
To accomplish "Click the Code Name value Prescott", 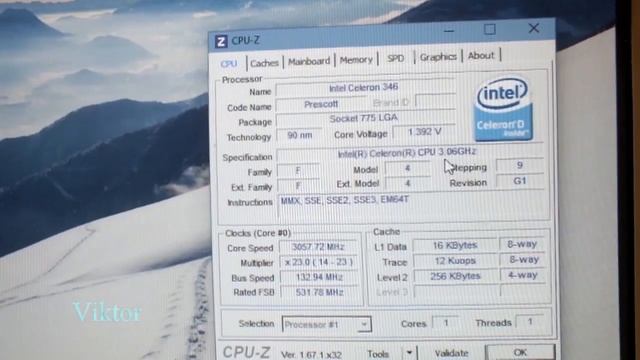I will tap(321, 104).
